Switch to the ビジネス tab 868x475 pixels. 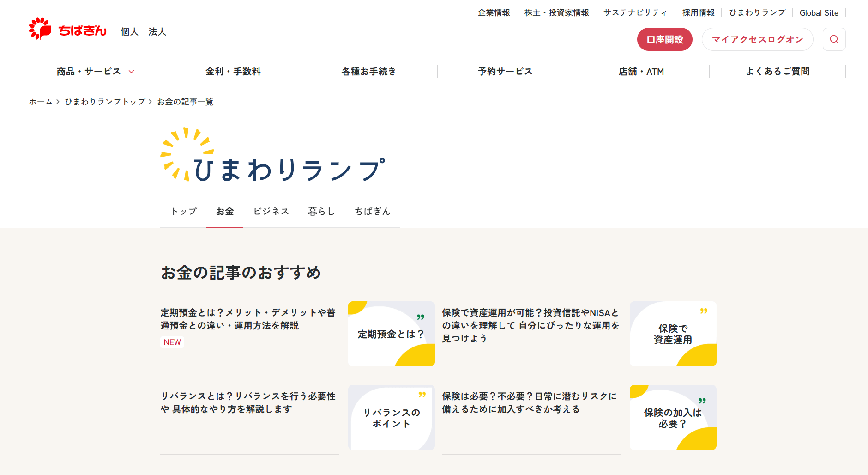click(x=271, y=212)
